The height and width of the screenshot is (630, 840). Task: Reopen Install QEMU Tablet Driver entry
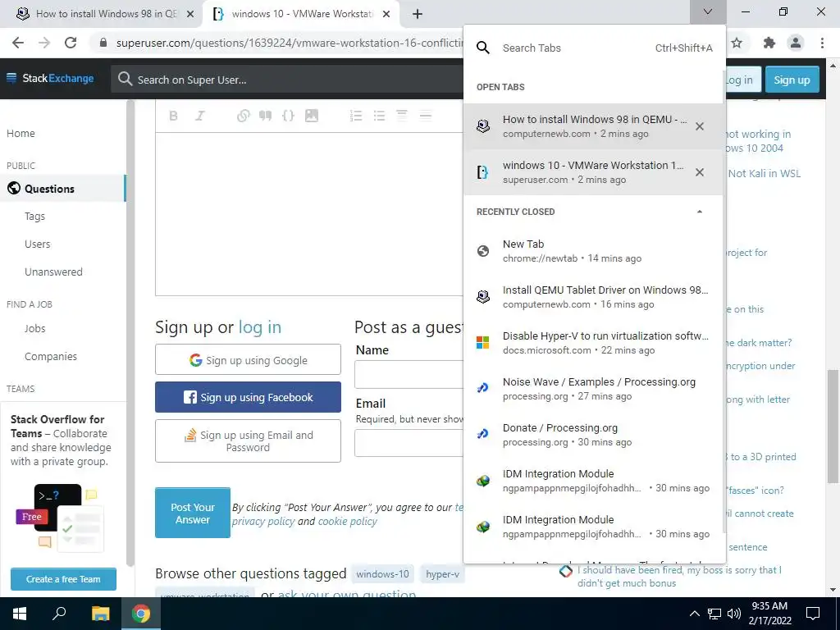click(593, 297)
